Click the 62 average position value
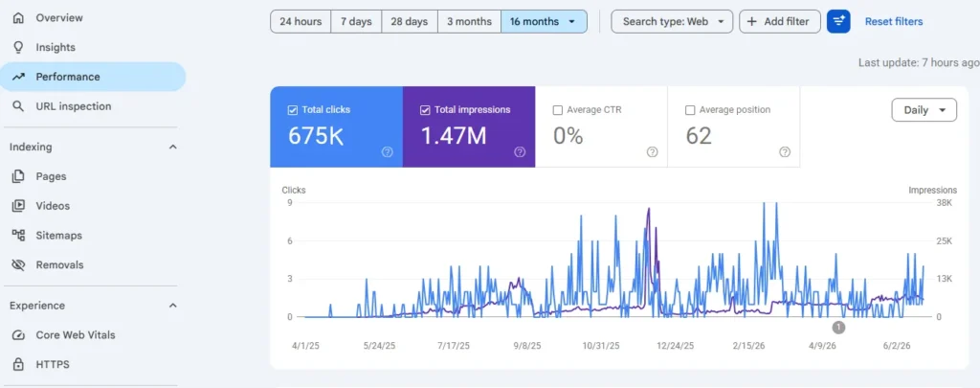Viewport: 980px width, 388px height. click(x=699, y=136)
